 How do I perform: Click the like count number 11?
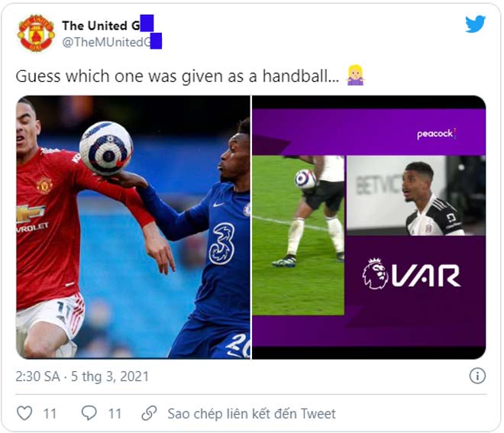(x=50, y=413)
